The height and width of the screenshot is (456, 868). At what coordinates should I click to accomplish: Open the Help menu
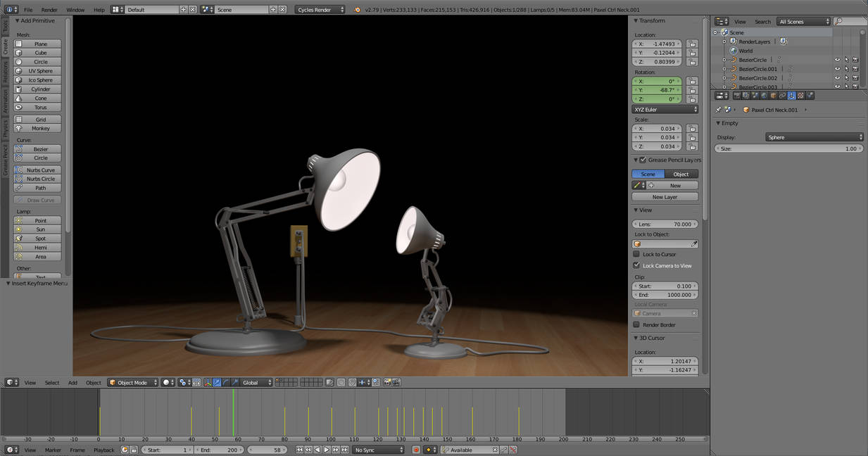99,10
